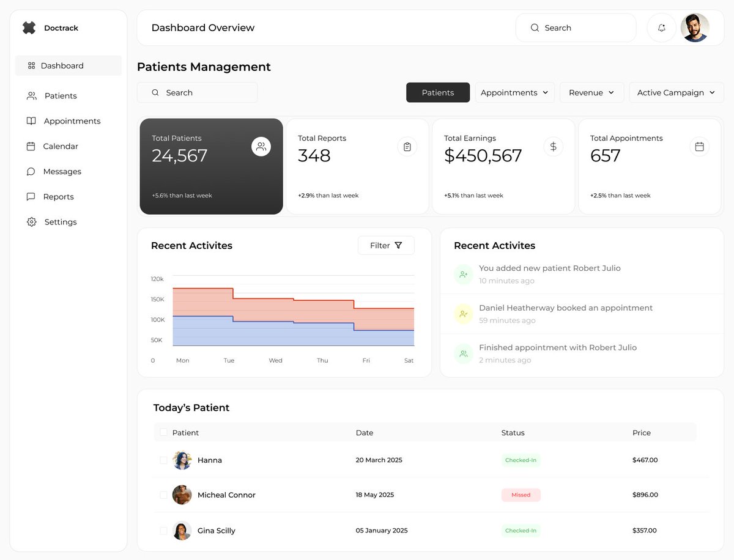This screenshot has width=734, height=560.
Task: Click the Appointments book icon in sidebar
Action: (x=31, y=121)
